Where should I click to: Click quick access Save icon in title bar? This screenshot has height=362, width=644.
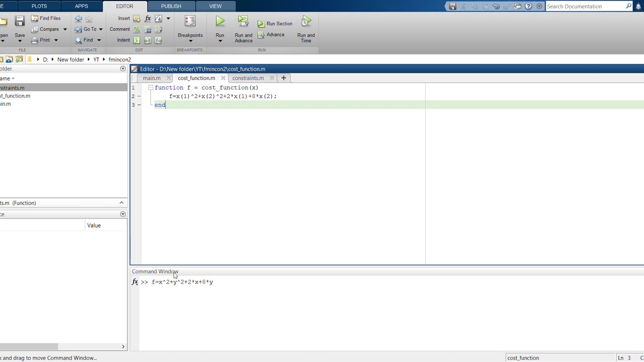(452, 7)
